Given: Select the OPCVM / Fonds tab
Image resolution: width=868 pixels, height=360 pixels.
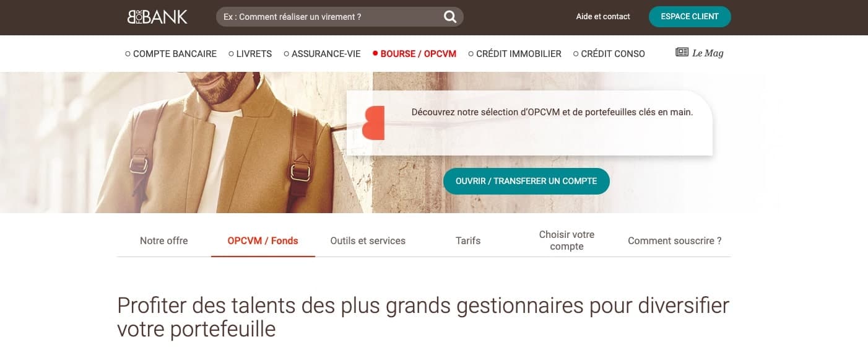Looking at the screenshot, I should point(263,240).
